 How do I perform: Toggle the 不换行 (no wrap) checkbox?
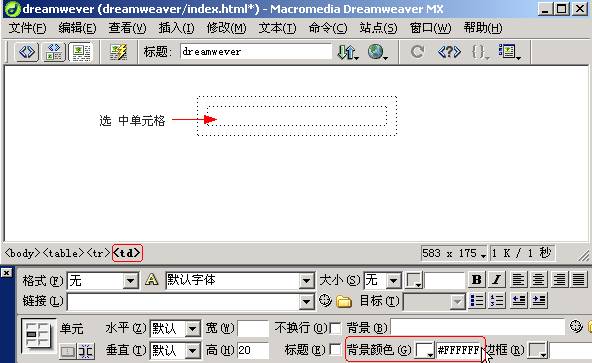pyautogui.click(x=335, y=328)
